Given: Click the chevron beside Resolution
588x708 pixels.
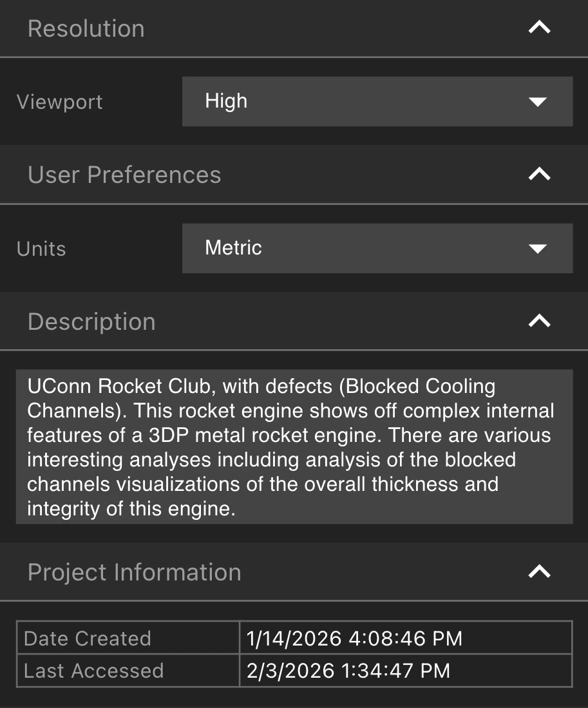Looking at the screenshot, I should coord(538,28).
